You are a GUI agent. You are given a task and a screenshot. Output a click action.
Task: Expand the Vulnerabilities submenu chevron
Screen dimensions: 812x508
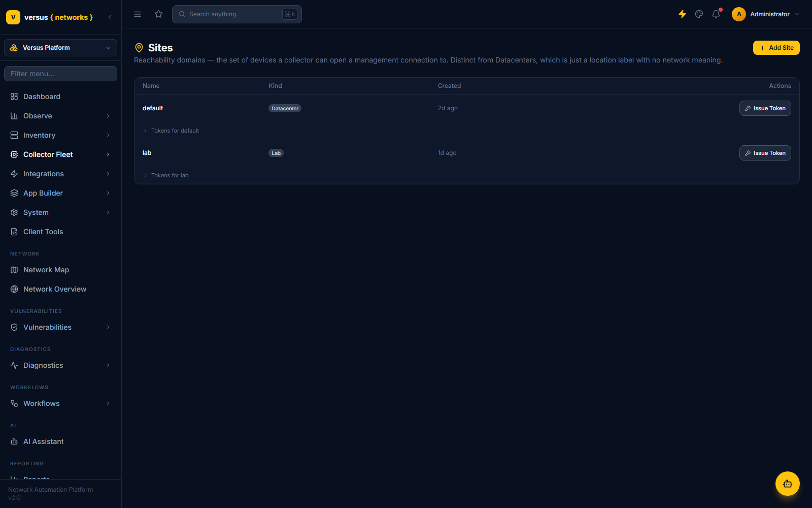click(108, 327)
